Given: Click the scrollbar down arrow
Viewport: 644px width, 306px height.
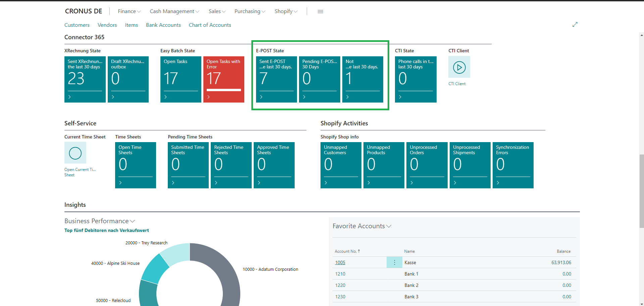Looking at the screenshot, I should pos(642,304).
